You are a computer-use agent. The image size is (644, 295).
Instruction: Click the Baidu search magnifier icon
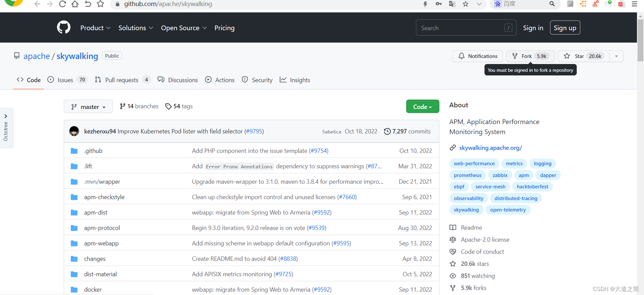pos(552,4)
